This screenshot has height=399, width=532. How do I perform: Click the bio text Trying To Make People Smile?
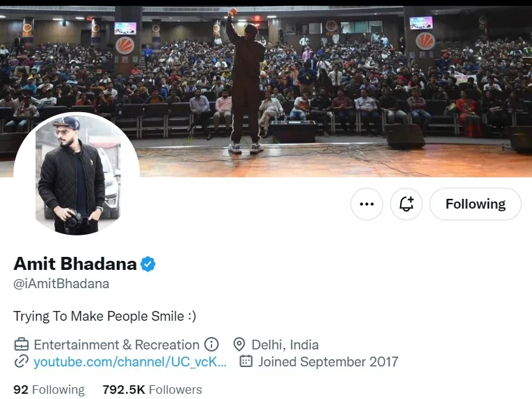tap(105, 316)
